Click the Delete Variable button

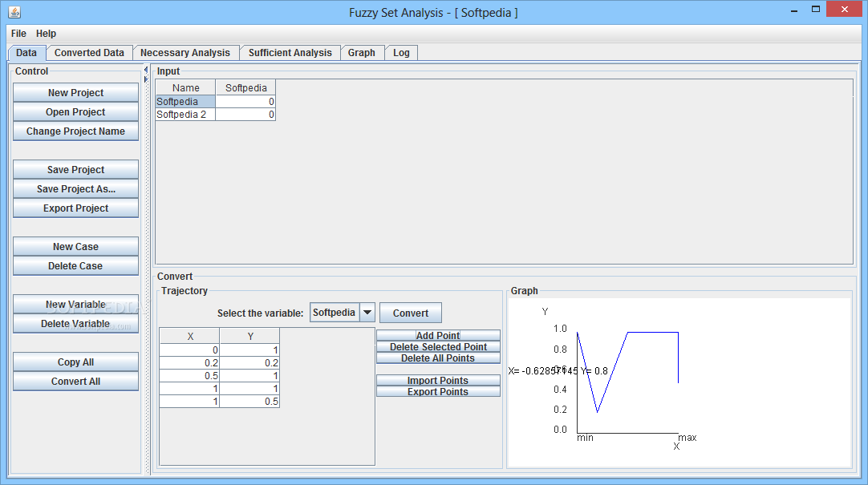point(76,324)
